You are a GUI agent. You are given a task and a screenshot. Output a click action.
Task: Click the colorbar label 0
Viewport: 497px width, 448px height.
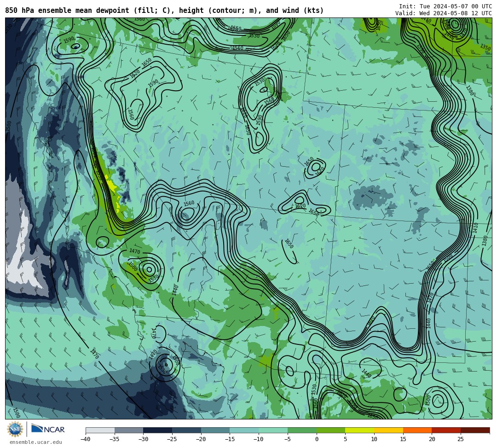[317, 439]
